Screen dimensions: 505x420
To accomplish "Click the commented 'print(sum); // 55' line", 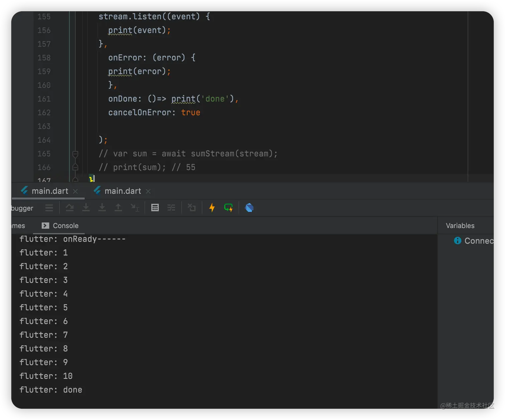I will point(147,167).
